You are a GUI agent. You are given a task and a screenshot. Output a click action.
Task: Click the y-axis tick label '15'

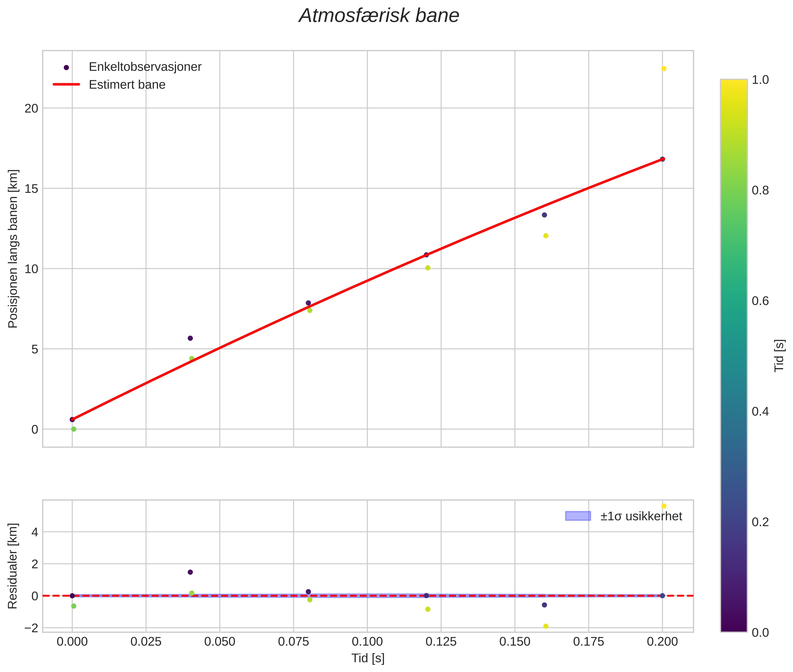point(31,188)
